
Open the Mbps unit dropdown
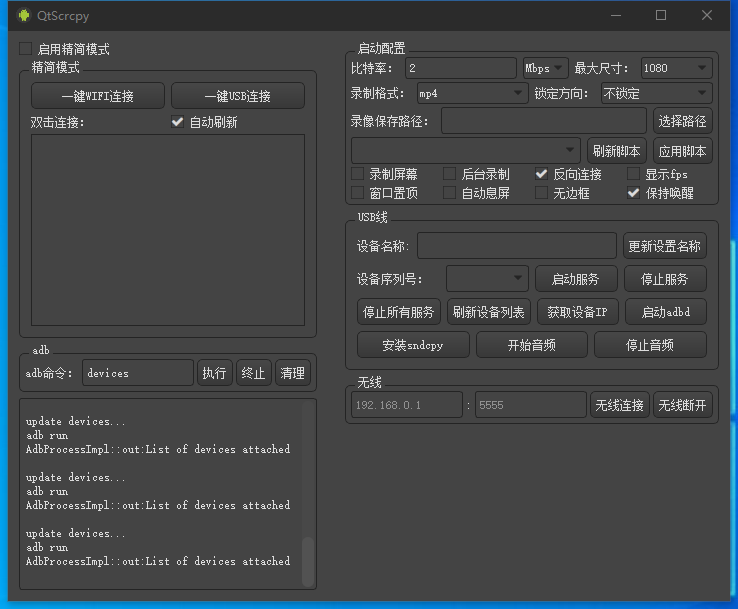click(545, 68)
